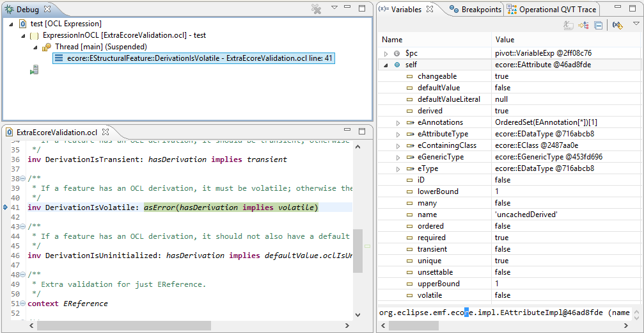Image resolution: width=644 pixels, height=333 pixels.
Task: Click the editor scroll up arrow
Action: [357, 147]
